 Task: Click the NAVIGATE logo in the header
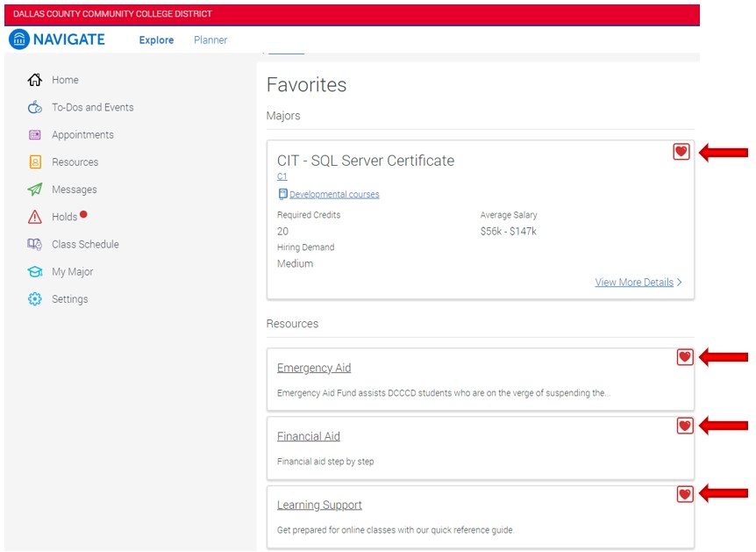click(60, 39)
